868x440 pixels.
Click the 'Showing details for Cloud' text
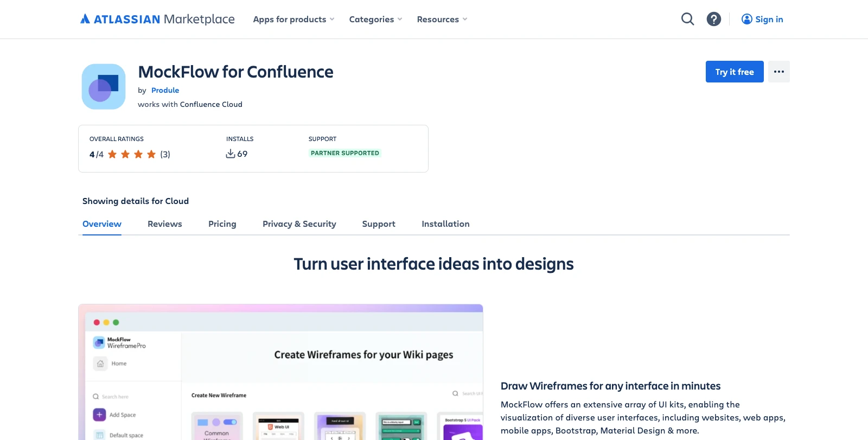pyautogui.click(x=136, y=201)
